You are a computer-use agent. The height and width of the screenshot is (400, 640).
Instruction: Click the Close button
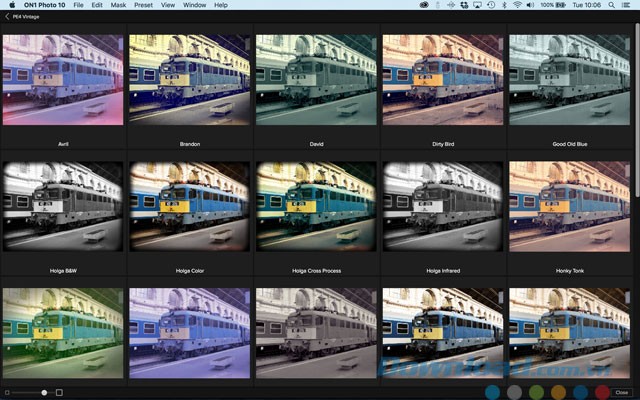point(621,392)
